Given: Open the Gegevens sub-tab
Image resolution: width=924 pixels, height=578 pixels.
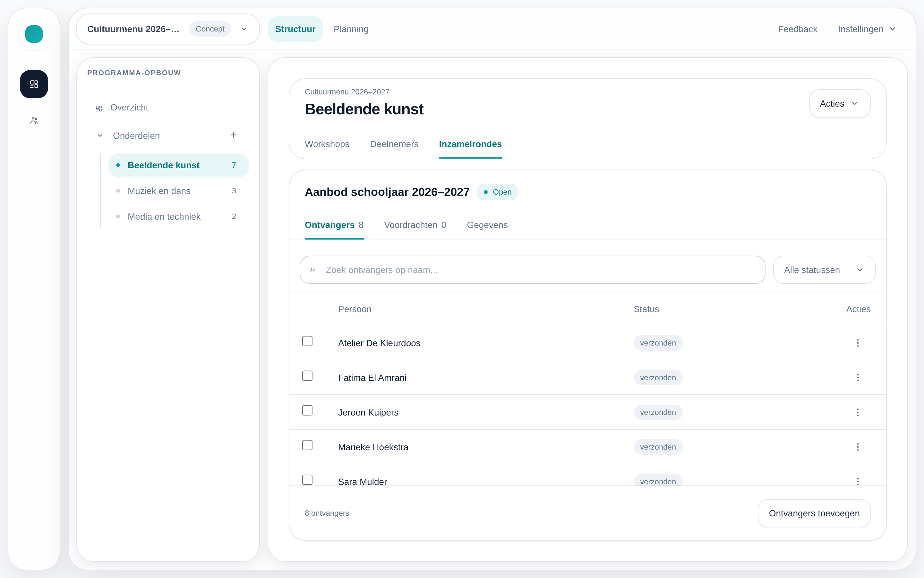Looking at the screenshot, I should [x=487, y=225].
